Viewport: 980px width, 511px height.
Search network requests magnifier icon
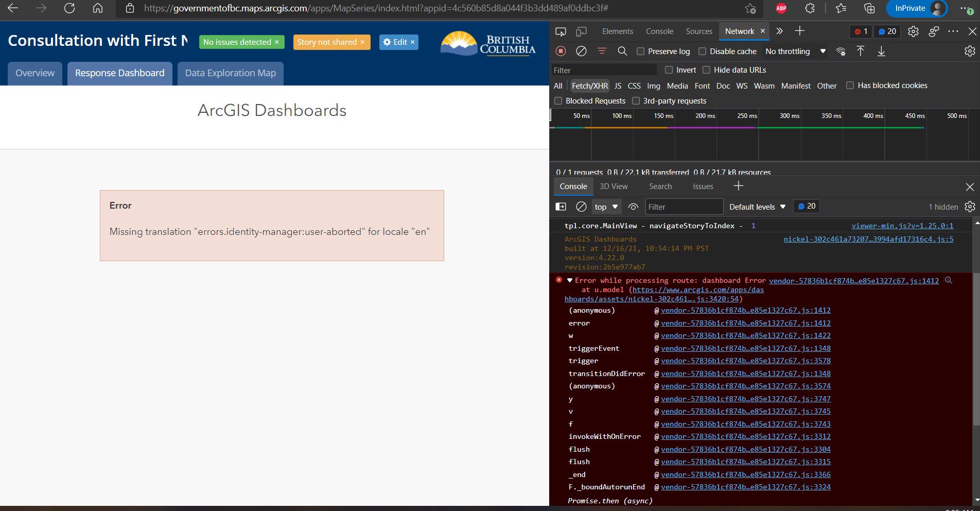point(622,51)
